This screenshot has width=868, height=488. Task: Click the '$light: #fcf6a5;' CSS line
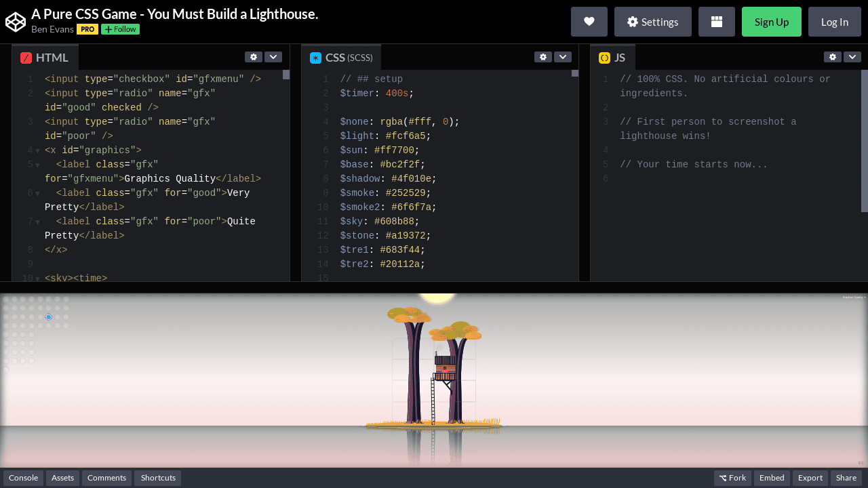click(386, 136)
